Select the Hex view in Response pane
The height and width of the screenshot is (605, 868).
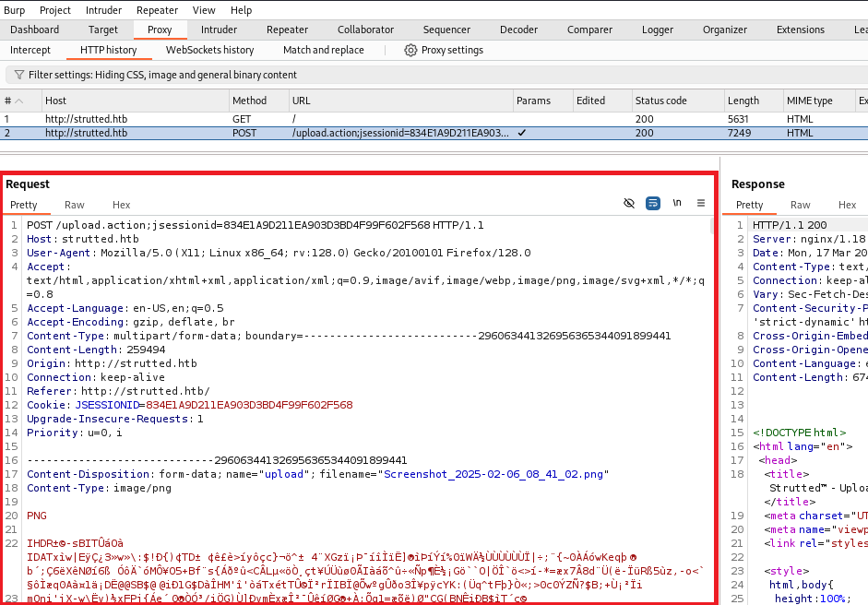[847, 205]
